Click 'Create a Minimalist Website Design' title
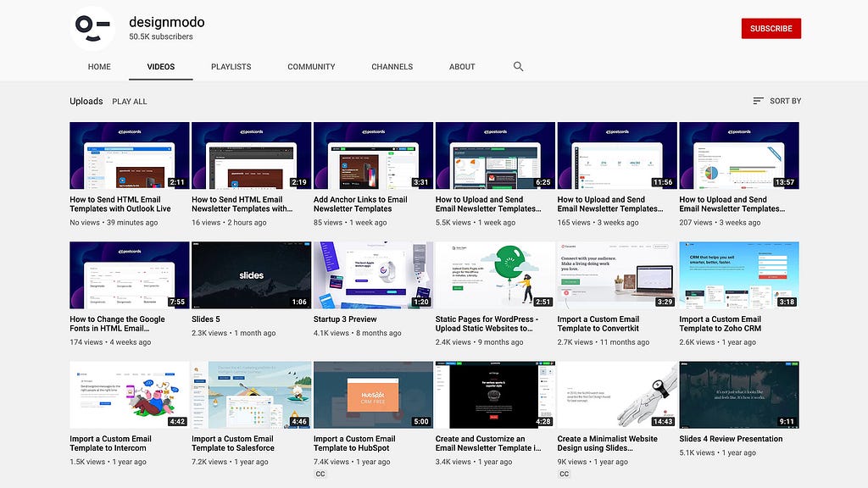Image resolution: width=868 pixels, height=488 pixels. coord(607,443)
